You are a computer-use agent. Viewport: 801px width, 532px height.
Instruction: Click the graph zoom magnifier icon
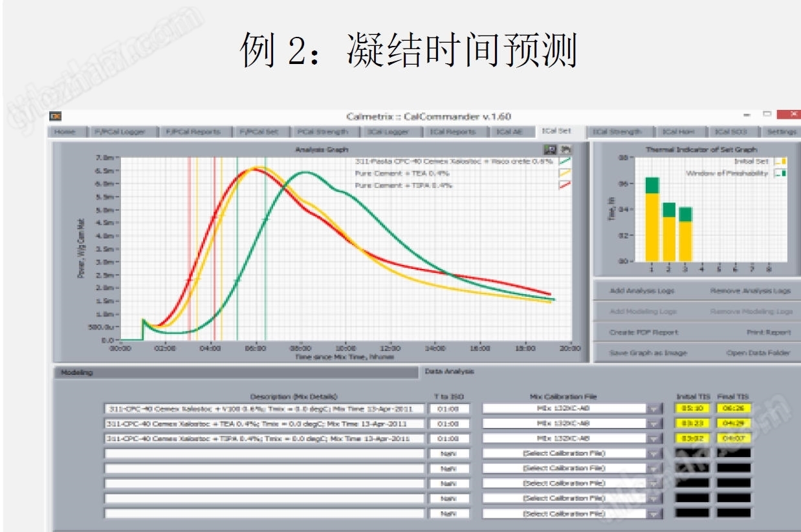click(x=549, y=149)
